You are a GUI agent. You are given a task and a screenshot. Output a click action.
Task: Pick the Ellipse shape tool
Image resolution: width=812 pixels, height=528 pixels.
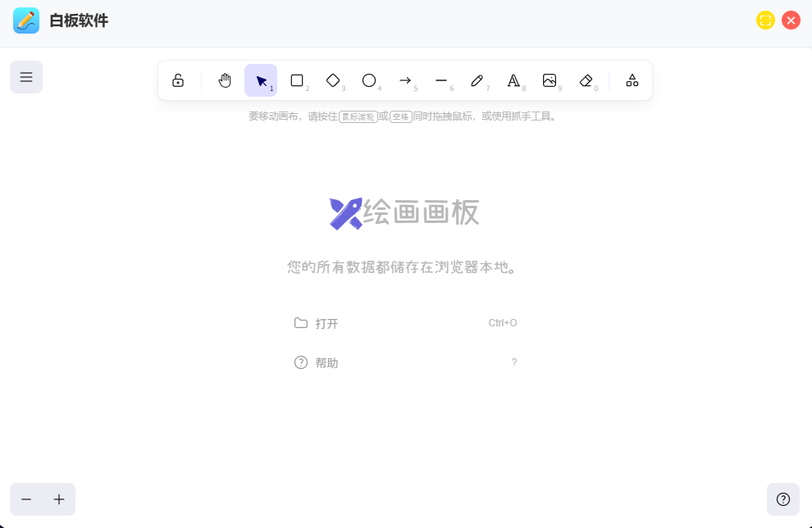pyautogui.click(x=369, y=80)
